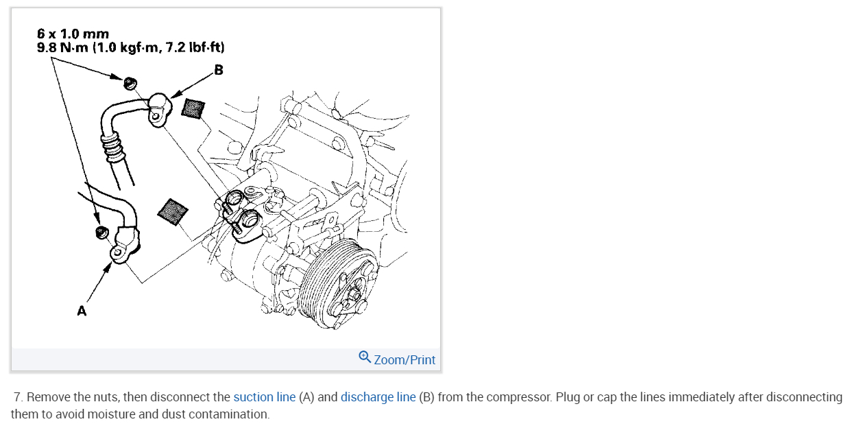Select the discharge line flange fitting B
The image size is (868, 426).
pos(160,109)
